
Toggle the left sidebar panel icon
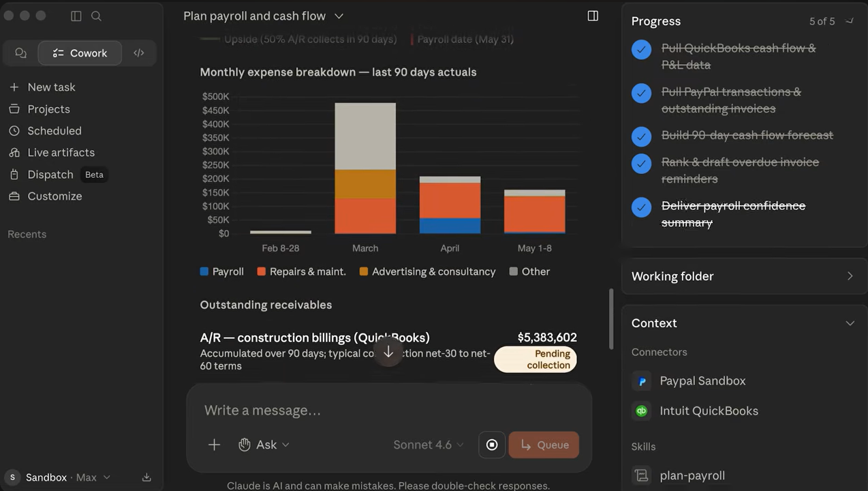76,16
